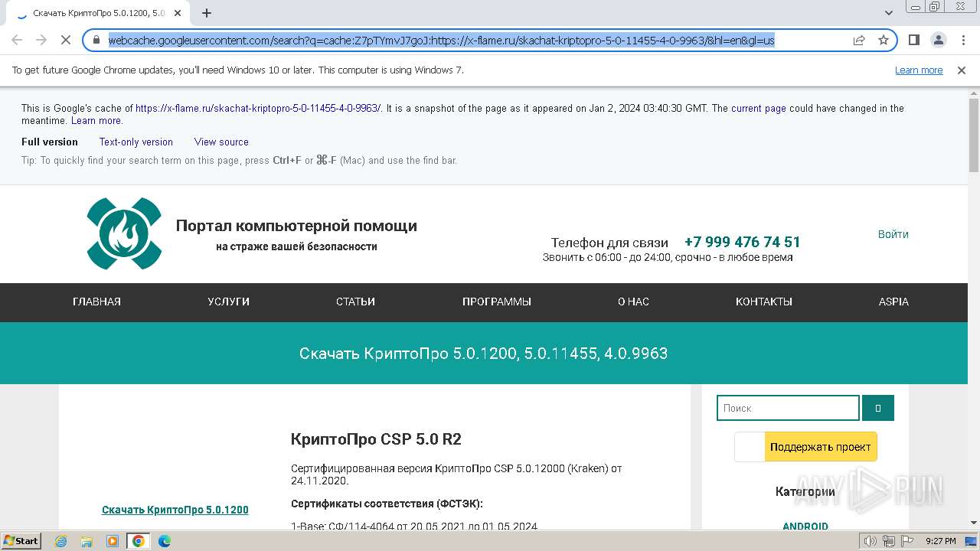This screenshot has width=980, height=551.
Task: Switch to Chrome in the taskbar
Action: (x=138, y=541)
